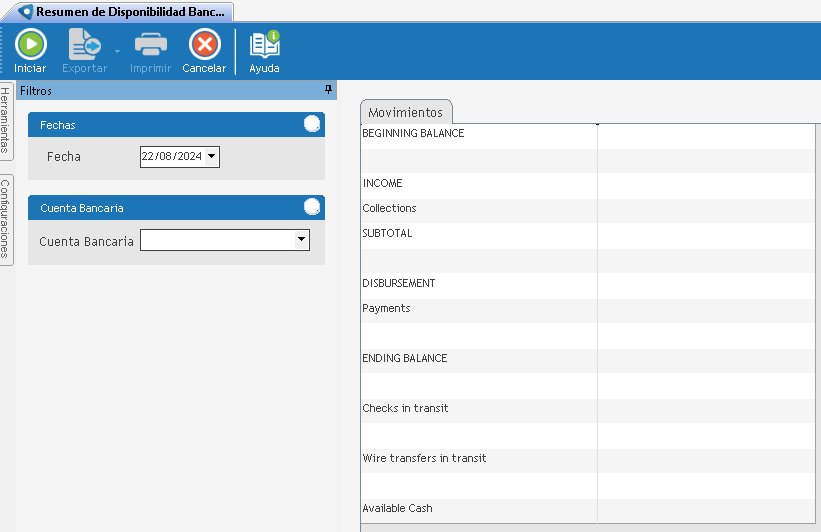
Task: Toggle the Cuenta Bancaria section circle button
Action: coord(312,207)
